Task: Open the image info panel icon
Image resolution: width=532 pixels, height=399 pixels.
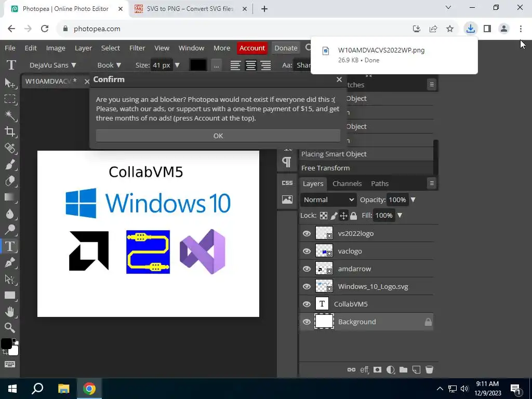Action: (287, 199)
